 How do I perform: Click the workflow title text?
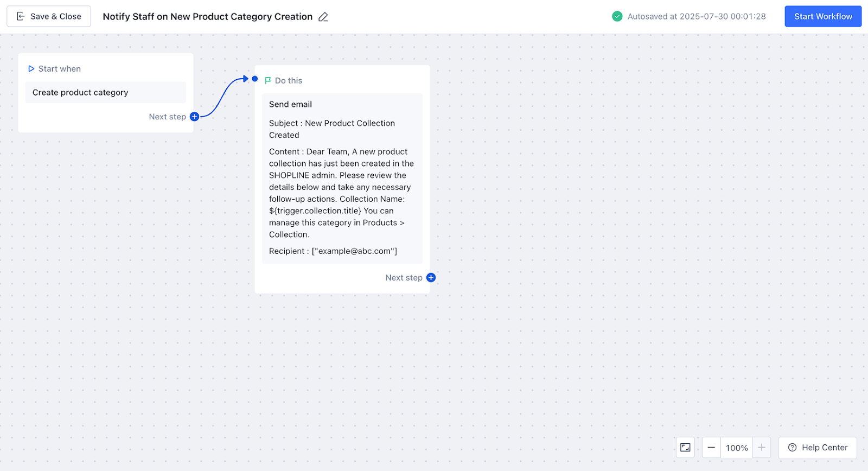pos(207,17)
